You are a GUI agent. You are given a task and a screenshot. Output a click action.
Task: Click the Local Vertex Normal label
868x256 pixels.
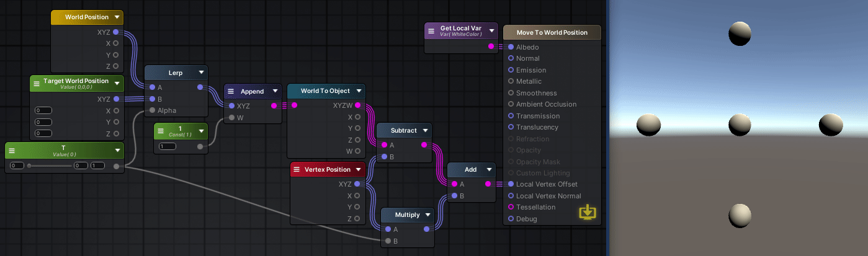point(548,196)
